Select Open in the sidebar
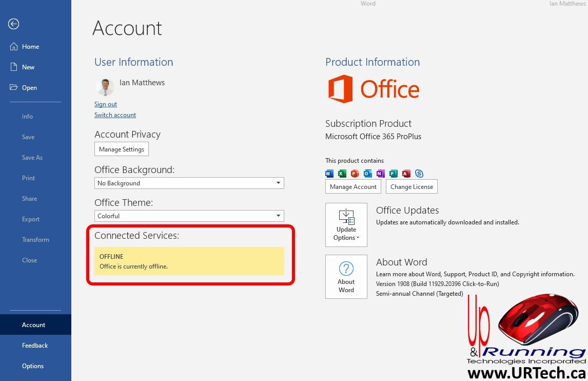588x381 pixels. pos(35,87)
